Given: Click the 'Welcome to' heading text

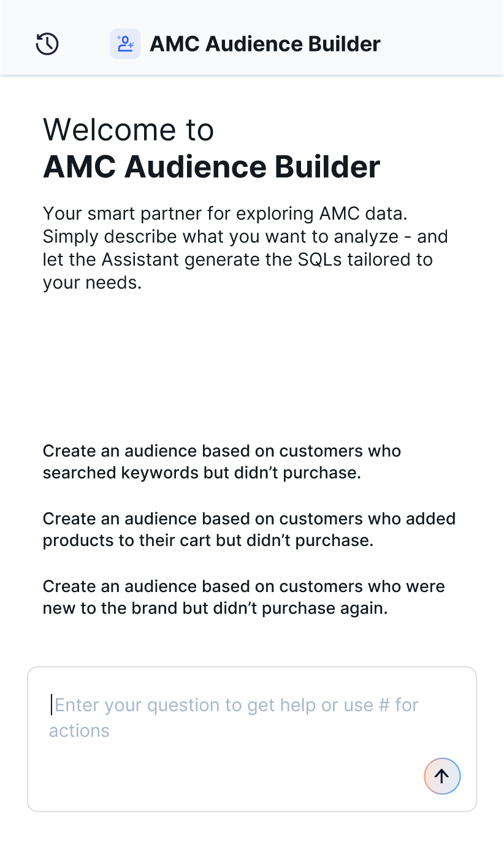Looking at the screenshot, I should (x=129, y=129).
